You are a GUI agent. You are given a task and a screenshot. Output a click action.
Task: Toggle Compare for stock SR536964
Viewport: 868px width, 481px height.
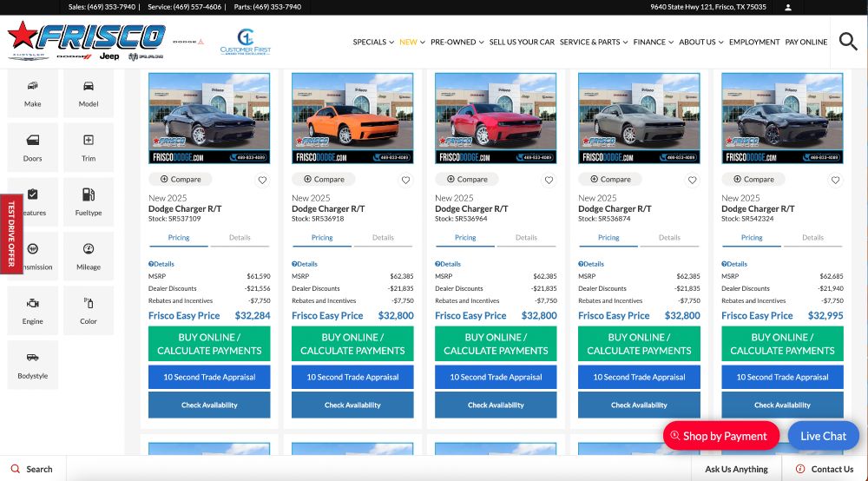(x=467, y=180)
